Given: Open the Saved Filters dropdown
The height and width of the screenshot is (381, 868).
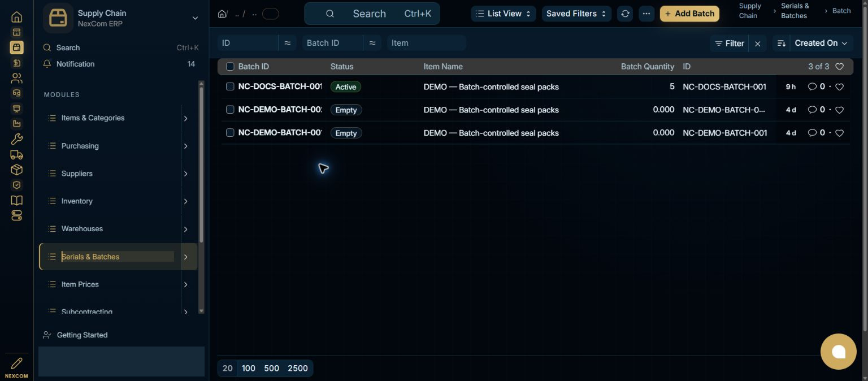Looking at the screenshot, I should tap(576, 14).
